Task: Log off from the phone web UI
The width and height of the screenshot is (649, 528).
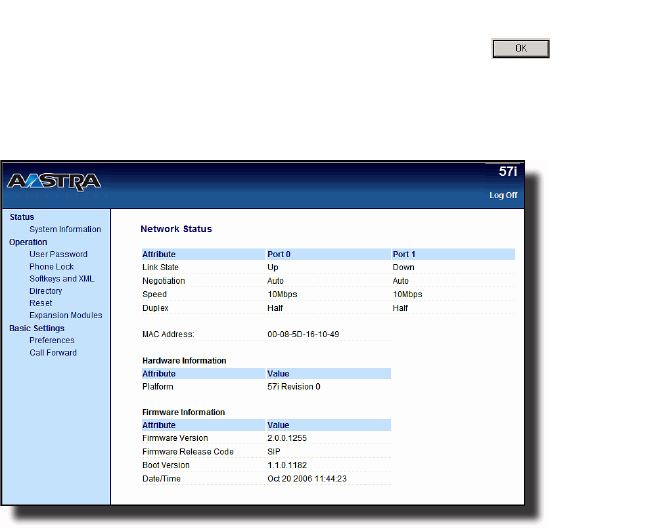Action: (x=503, y=195)
